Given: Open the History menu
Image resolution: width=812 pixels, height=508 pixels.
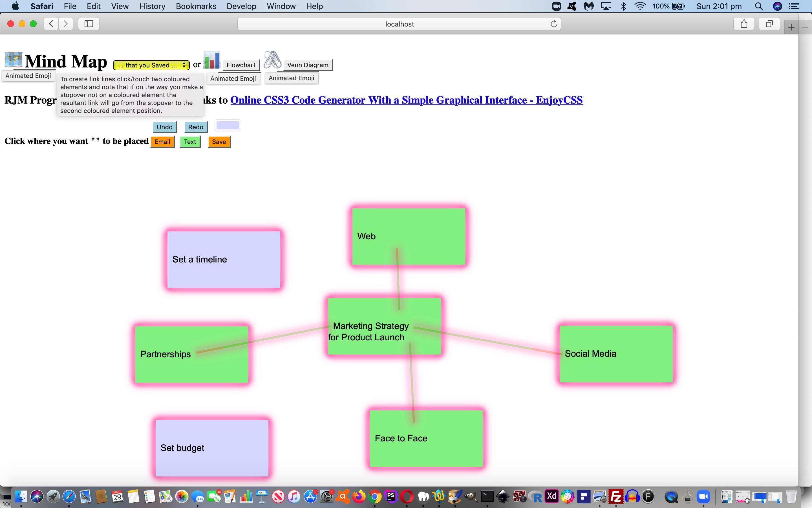Looking at the screenshot, I should (x=152, y=6).
